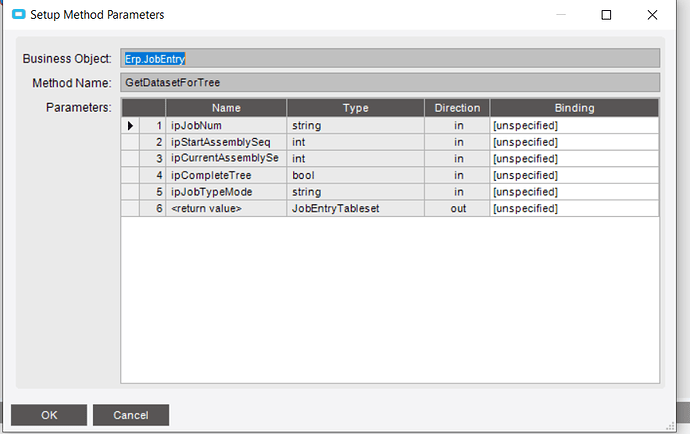Viewport: 690px width, 434px height.
Task: Close the Setup Method Parameters dialog
Action: (x=652, y=15)
